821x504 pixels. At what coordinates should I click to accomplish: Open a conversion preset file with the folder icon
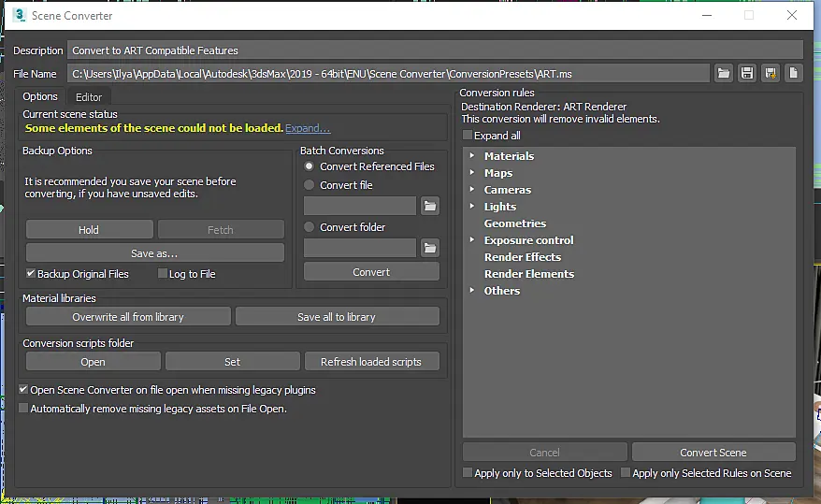click(723, 73)
